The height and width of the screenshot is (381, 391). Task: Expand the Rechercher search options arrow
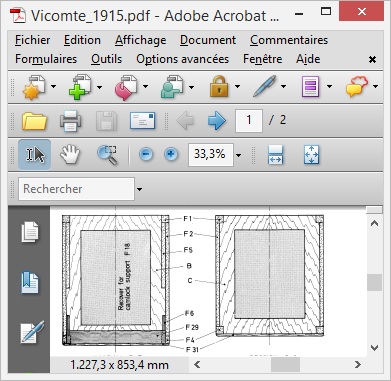[x=139, y=189]
